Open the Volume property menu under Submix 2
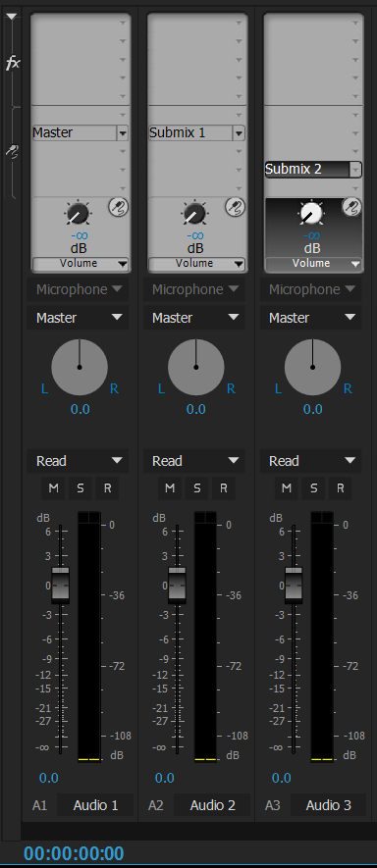 coord(313,264)
